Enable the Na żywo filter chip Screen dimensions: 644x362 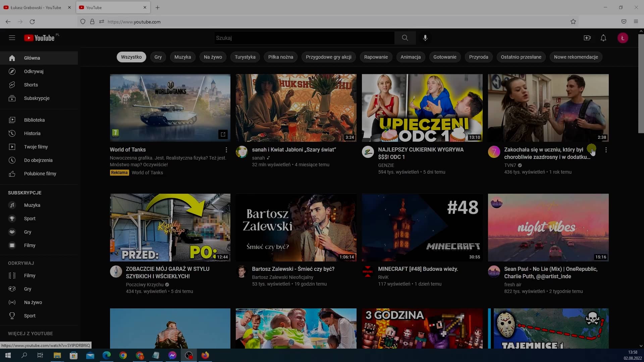click(x=213, y=57)
